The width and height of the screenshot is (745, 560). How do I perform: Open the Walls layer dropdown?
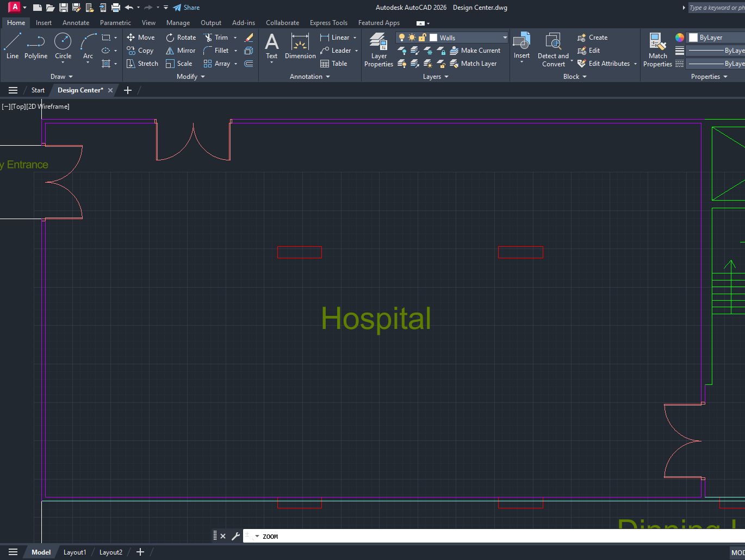pyautogui.click(x=505, y=38)
